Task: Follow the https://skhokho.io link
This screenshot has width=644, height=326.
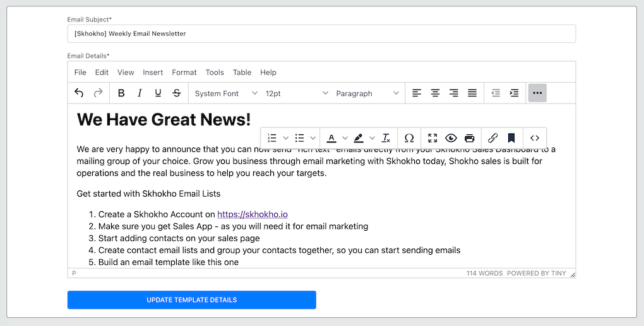Action: click(252, 214)
